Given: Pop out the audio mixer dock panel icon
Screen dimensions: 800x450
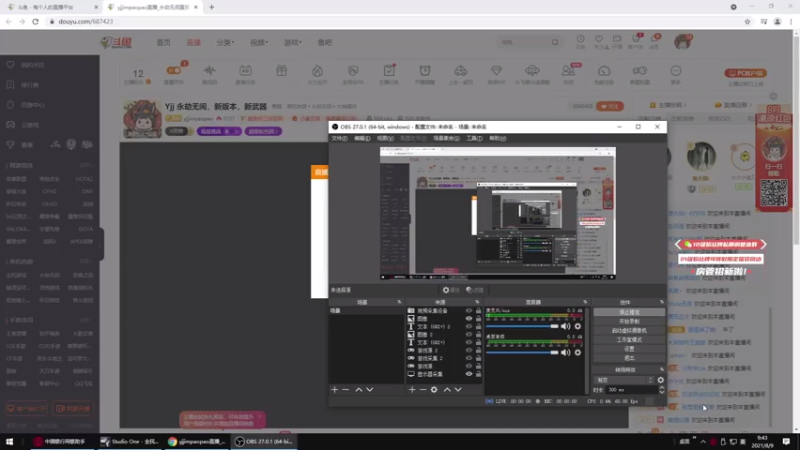Looking at the screenshot, I should (x=585, y=302).
